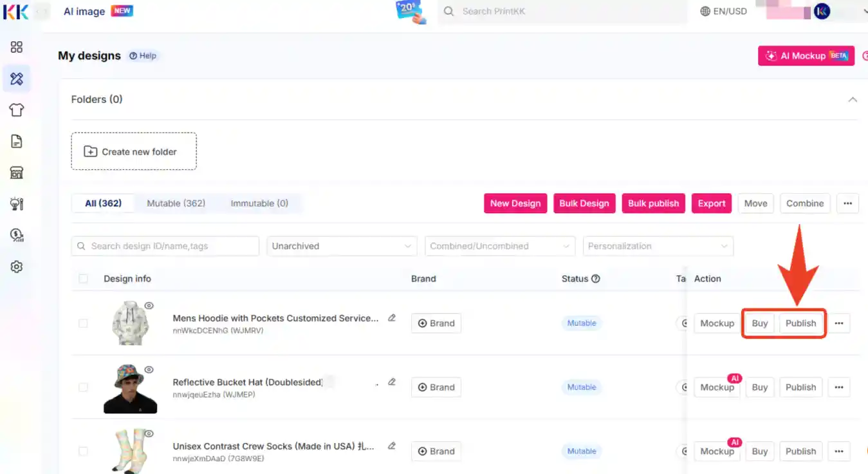Open the settings gear sidebar icon

[x=17, y=267]
